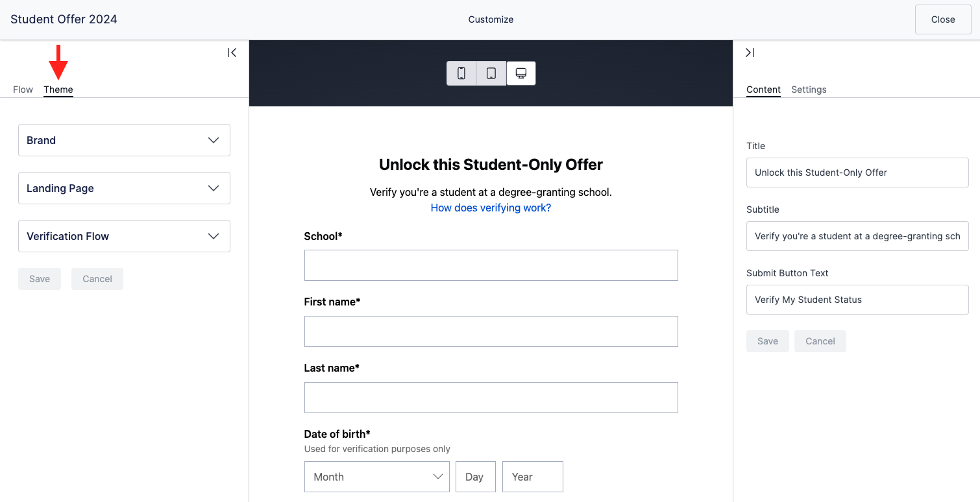Switch to the Settings tab
Image resolution: width=980 pixels, height=502 pixels.
pos(809,90)
